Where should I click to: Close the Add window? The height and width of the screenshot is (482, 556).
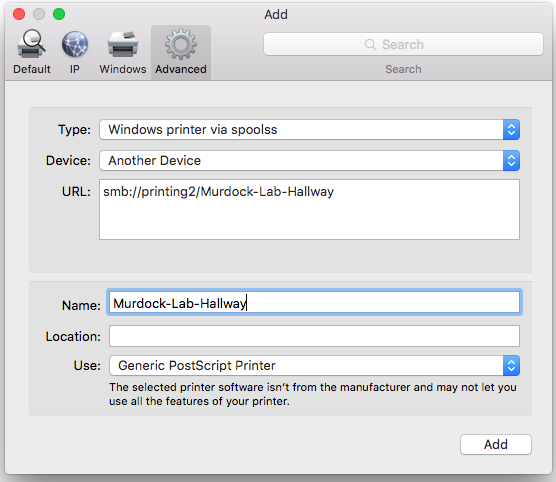19,14
